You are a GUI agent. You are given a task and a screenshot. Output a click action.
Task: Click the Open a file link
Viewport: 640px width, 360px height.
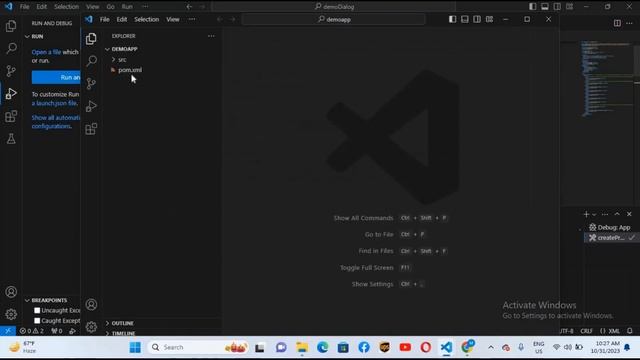pos(46,52)
